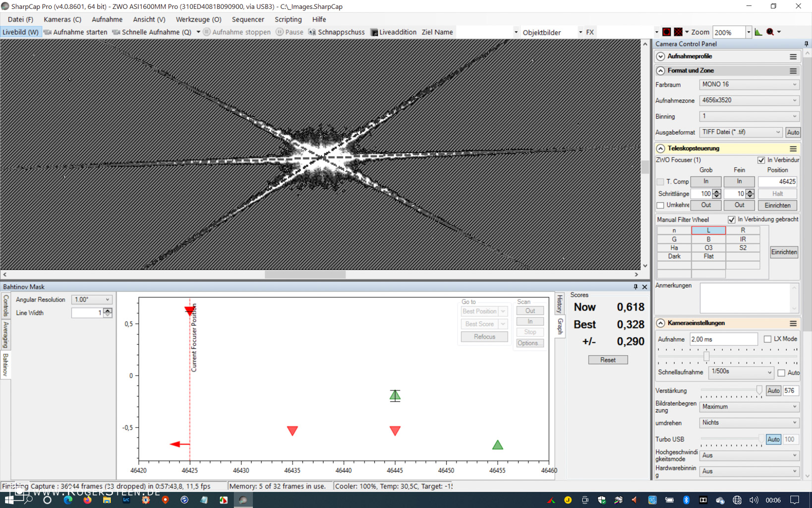Open the Aufnahmezone 4656x3520 dropdown
This screenshot has width=812, height=508.
(749, 101)
